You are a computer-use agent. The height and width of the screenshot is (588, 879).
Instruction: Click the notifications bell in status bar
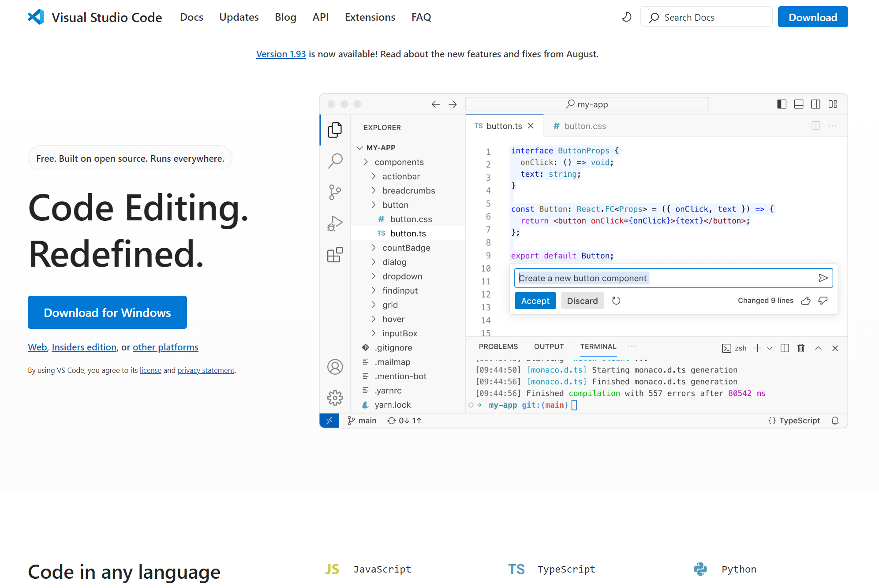[x=835, y=421]
